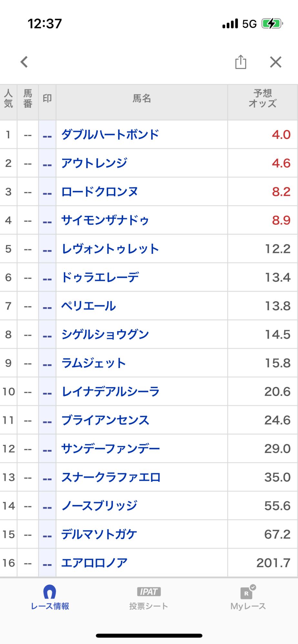Open horse アウトレンジ

click(x=94, y=163)
